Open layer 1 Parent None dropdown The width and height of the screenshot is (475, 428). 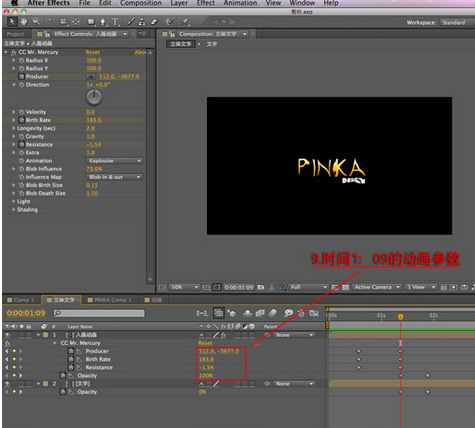[294, 335]
